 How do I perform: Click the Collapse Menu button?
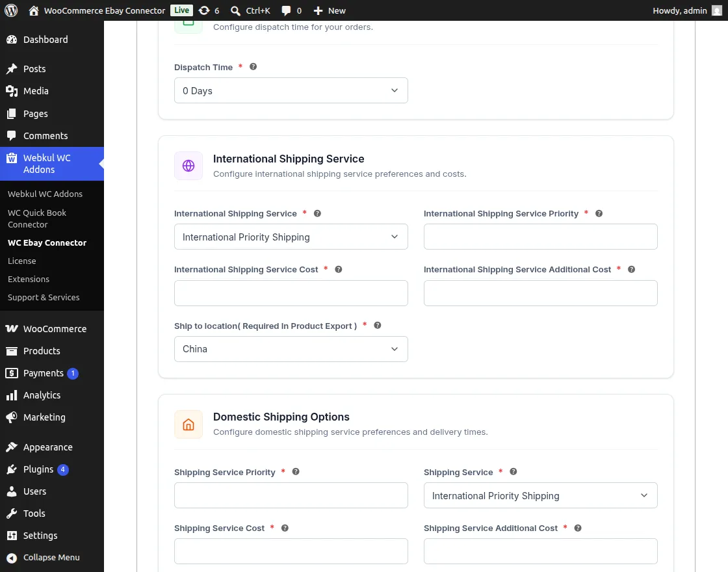[52, 558]
